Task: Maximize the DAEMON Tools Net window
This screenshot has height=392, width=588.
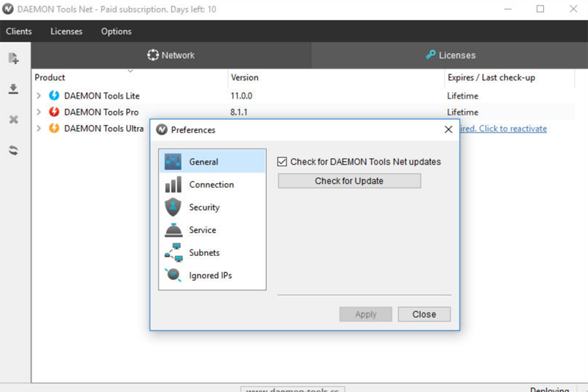Action: click(540, 9)
